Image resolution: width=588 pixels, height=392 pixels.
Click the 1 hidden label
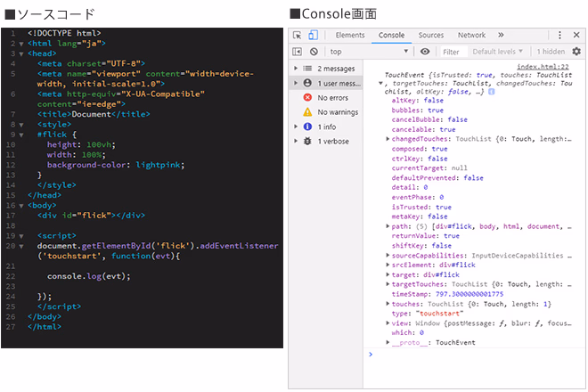click(x=551, y=52)
